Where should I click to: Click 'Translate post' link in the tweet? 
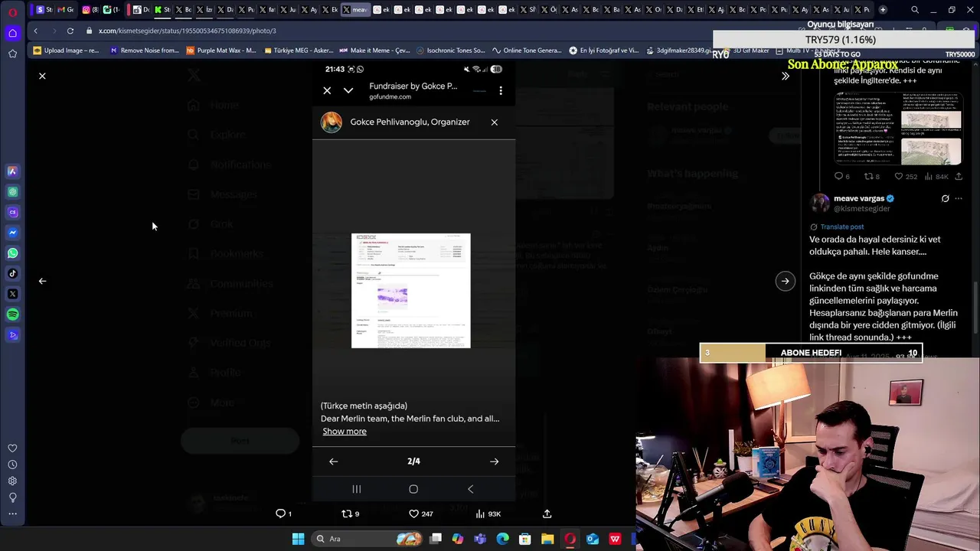pyautogui.click(x=841, y=227)
